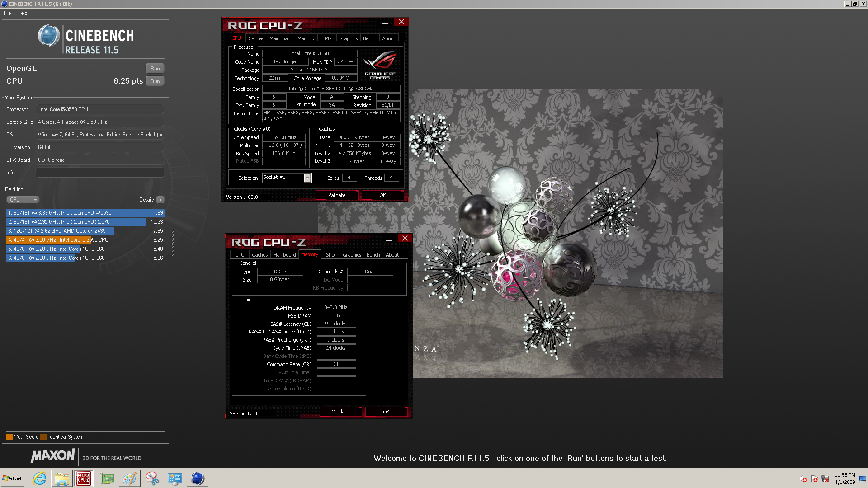Click the Start button

[x=12, y=479]
